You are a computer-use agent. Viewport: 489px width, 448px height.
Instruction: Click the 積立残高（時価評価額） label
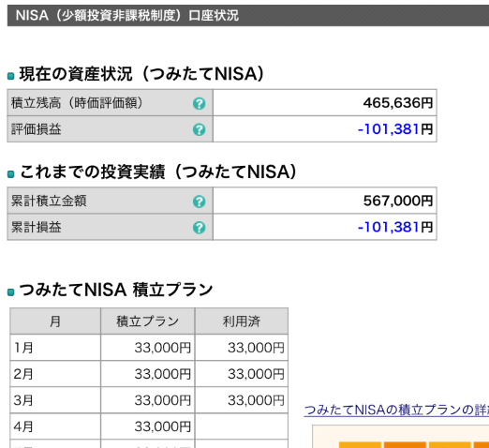pos(77,103)
